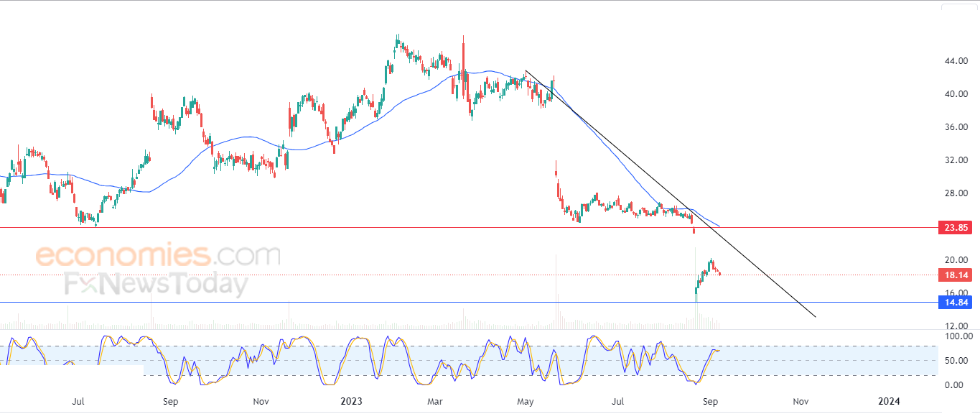
Task: Click the May time axis label
Action: tap(526, 401)
